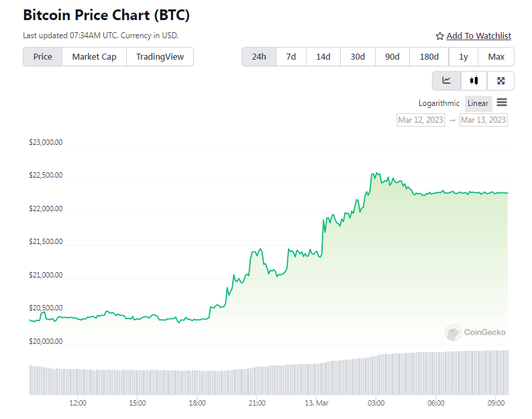
Task: Click the star icon beside Add To Watchlist
Action: tap(439, 36)
